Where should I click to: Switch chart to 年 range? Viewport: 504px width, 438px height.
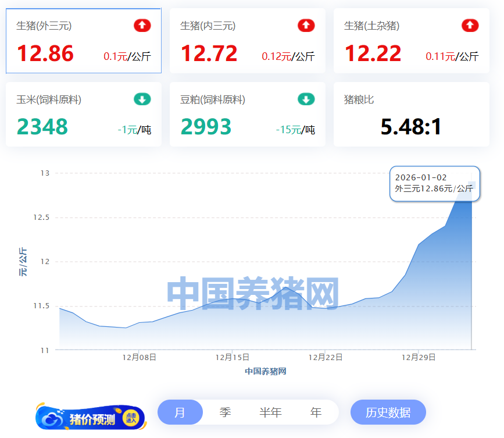tap(316, 412)
